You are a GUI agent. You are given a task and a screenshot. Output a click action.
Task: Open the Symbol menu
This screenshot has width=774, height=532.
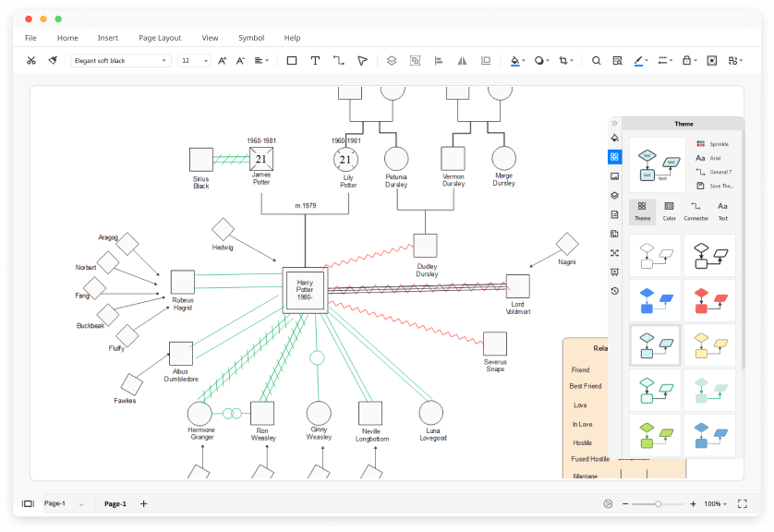(x=251, y=38)
